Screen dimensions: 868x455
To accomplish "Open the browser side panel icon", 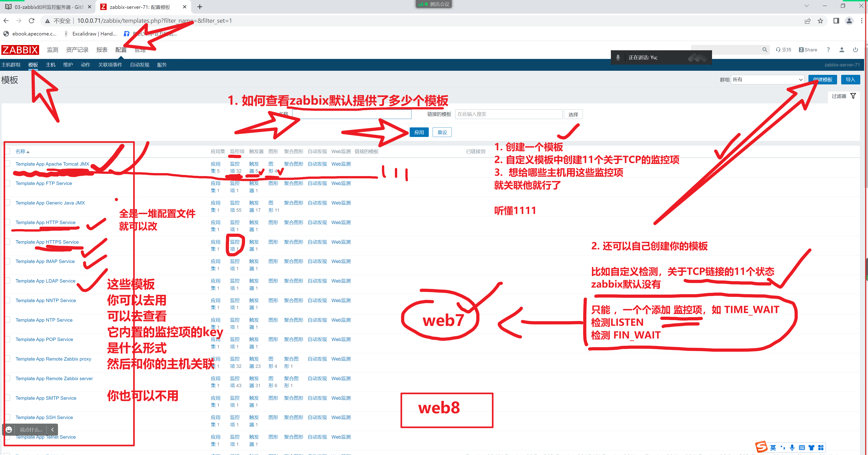I will click(x=836, y=21).
